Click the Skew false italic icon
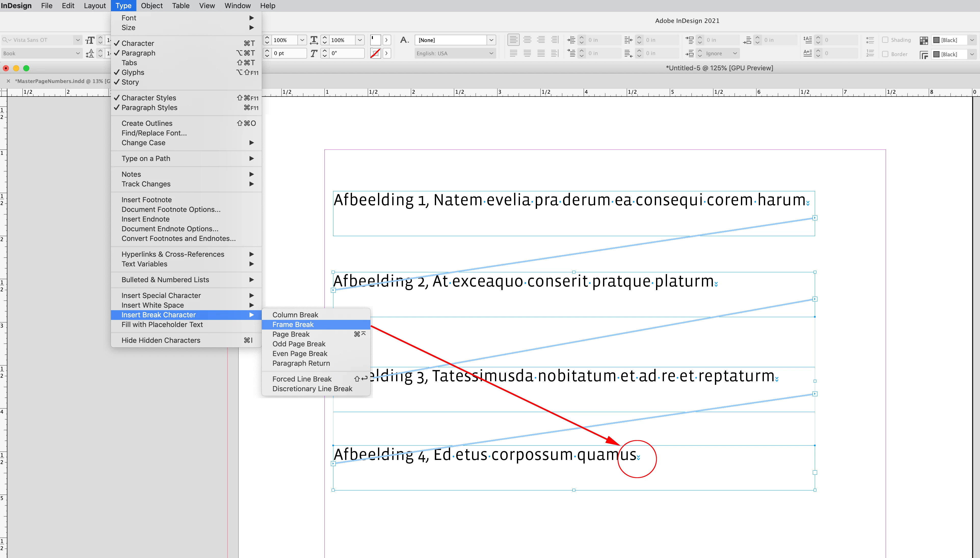This screenshot has height=558, width=980. (314, 54)
